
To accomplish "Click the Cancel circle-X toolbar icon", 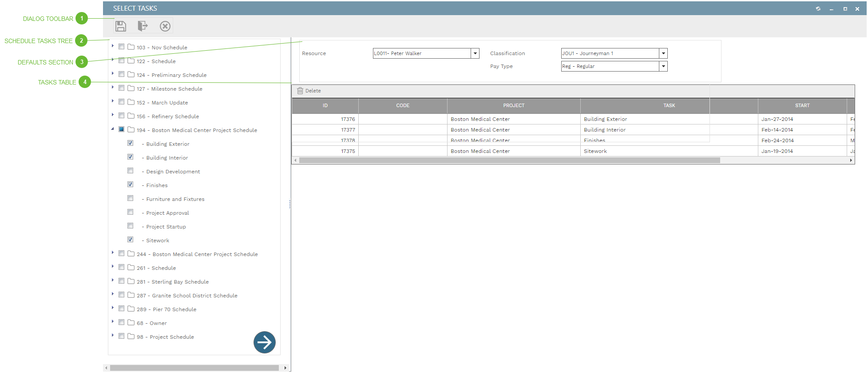I will tap(165, 26).
